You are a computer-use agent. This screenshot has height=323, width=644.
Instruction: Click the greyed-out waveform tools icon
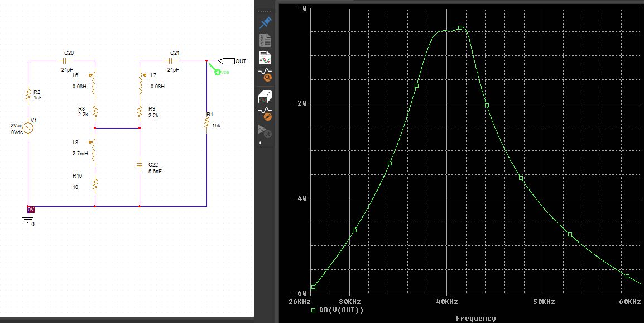pos(266,132)
